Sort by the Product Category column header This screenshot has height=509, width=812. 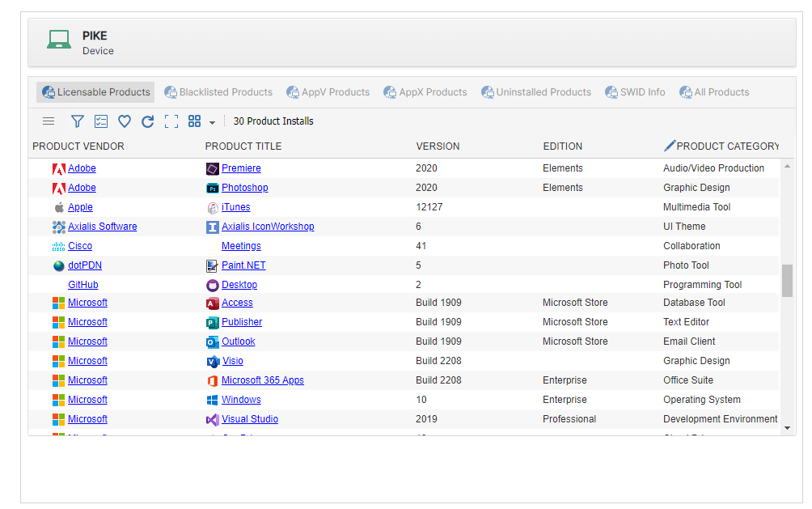click(x=728, y=146)
